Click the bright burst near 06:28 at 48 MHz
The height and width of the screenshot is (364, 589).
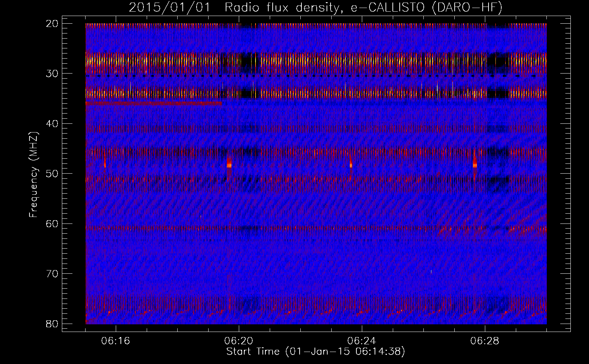[475, 162]
